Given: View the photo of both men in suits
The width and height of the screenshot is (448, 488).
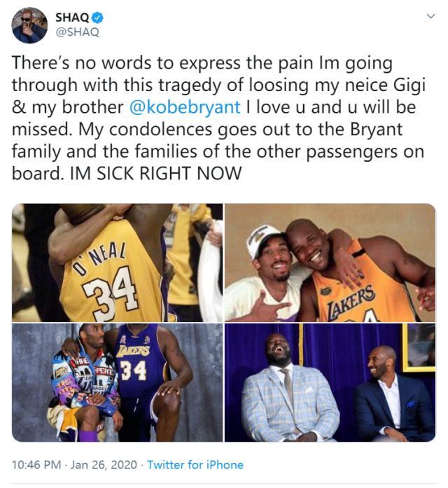Looking at the screenshot, I should click(x=330, y=382).
